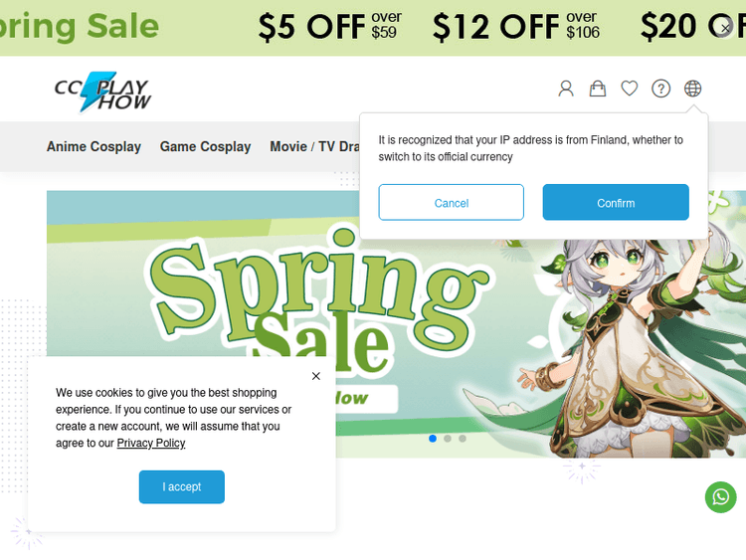This screenshot has height=560, width=746.
Task: Open the Game Cosplay menu
Action: [205, 146]
